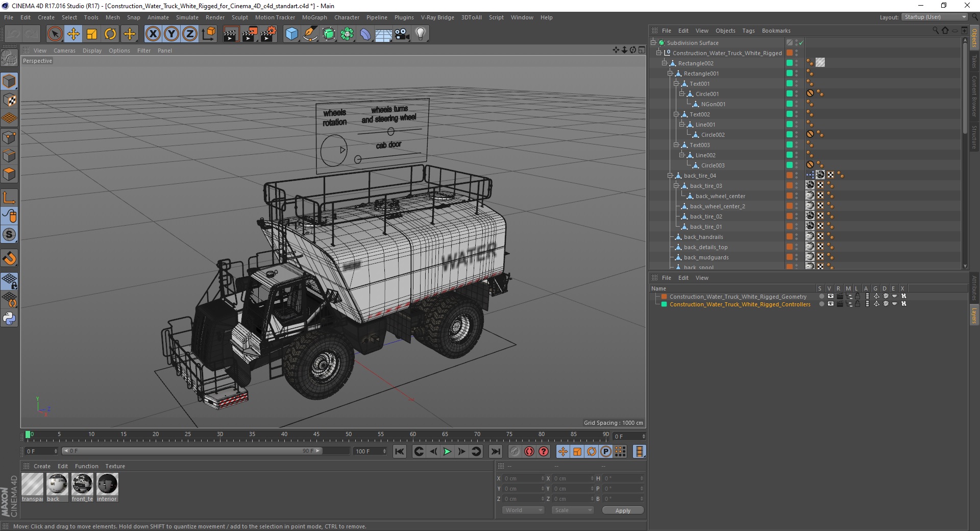Go to end of timeline
Screen dimensions: 980x531
tap(495, 451)
